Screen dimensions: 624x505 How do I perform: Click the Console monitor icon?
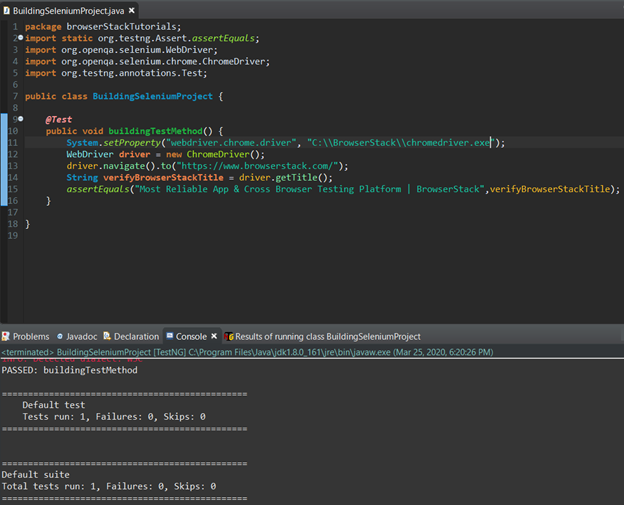[170, 336]
